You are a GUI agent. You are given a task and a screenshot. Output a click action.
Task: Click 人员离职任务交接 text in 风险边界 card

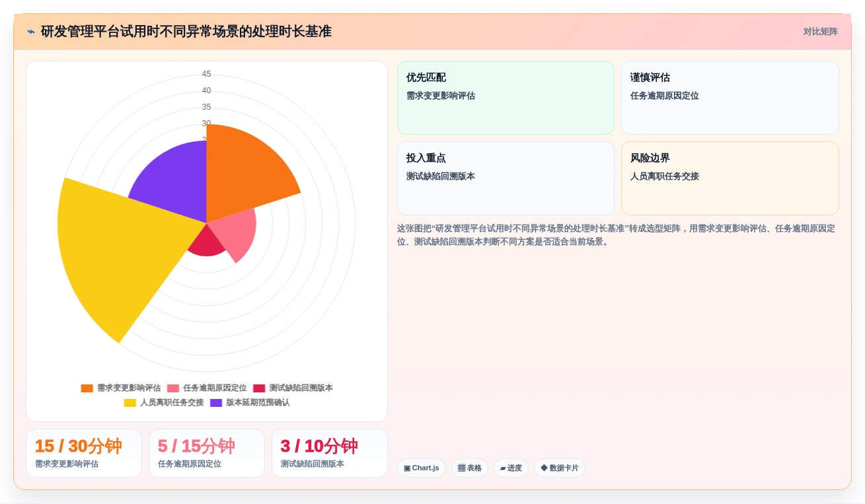coord(665,176)
